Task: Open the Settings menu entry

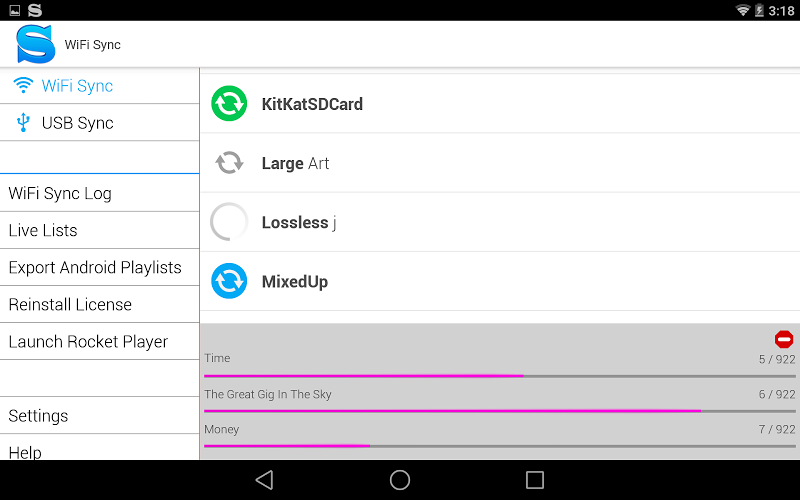Action: [x=38, y=415]
